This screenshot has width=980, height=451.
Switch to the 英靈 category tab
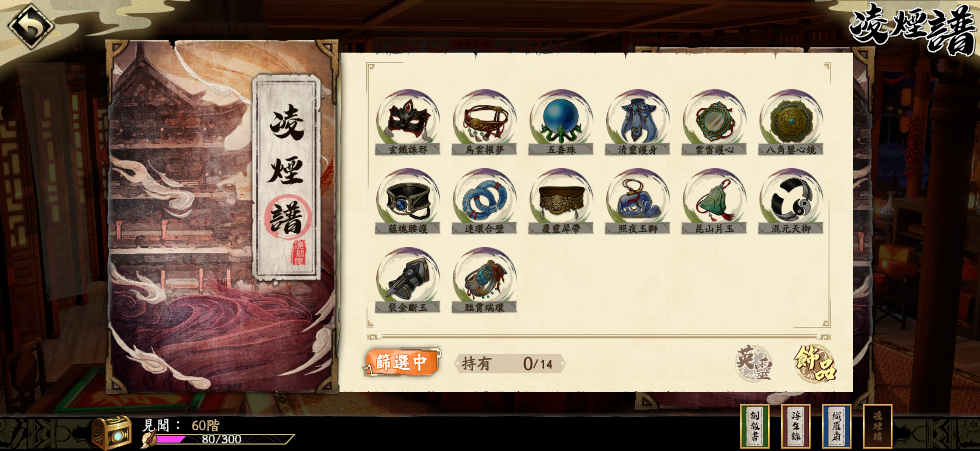click(754, 363)
